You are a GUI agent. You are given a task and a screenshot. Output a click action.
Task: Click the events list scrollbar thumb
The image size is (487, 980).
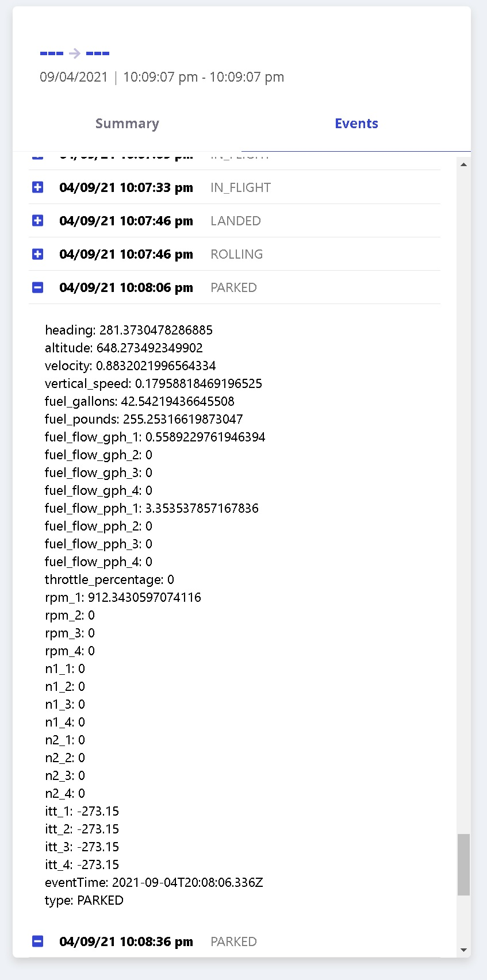[x=463, y=864]
